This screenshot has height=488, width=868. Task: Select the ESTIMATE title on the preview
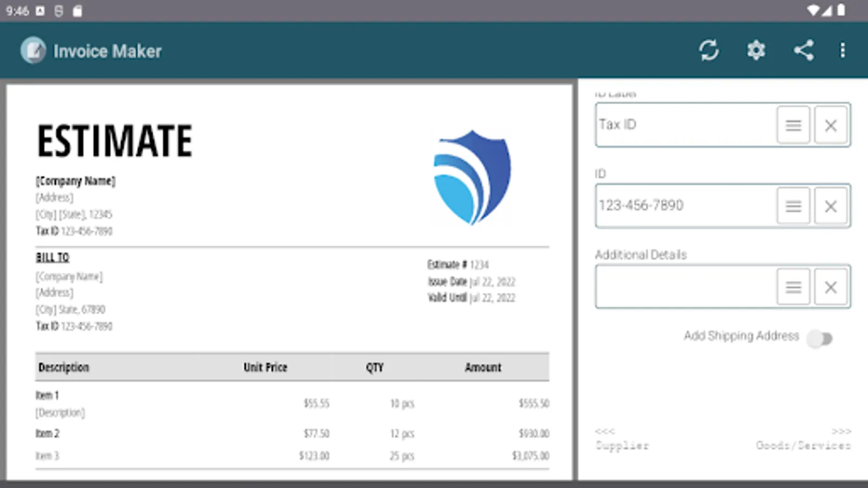[114, 141]
